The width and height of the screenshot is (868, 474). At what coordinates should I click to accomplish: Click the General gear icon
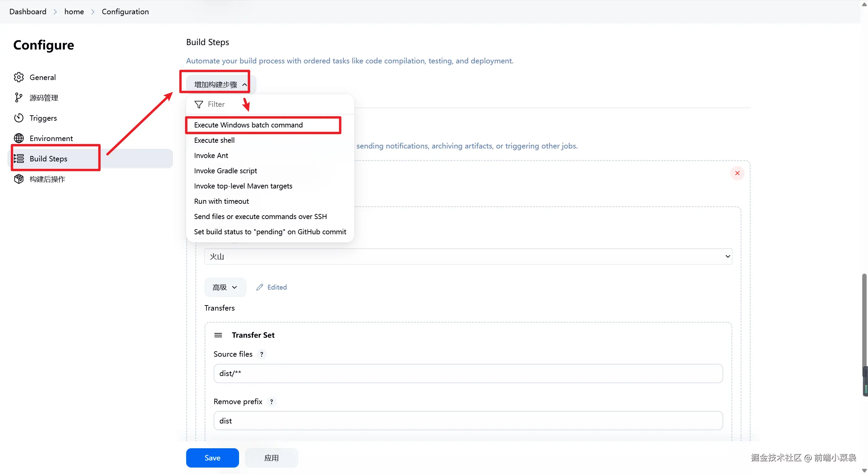coord(19,77)
